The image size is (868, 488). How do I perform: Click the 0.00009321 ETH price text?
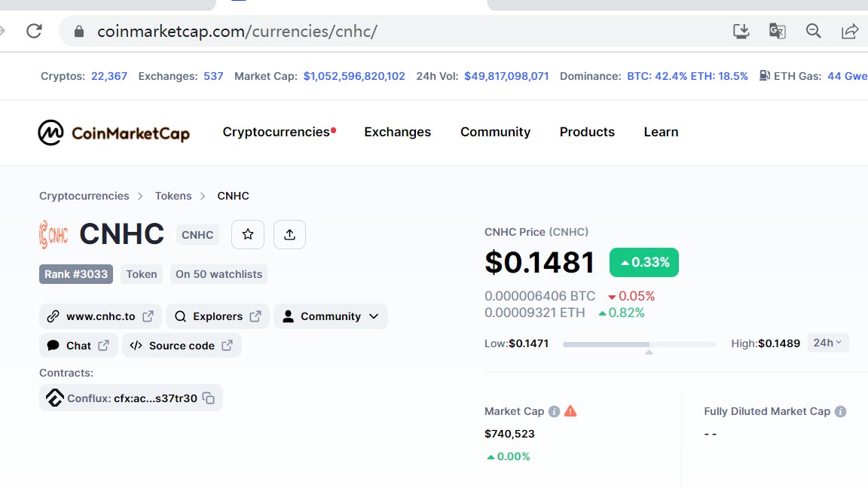click(534, 313)
